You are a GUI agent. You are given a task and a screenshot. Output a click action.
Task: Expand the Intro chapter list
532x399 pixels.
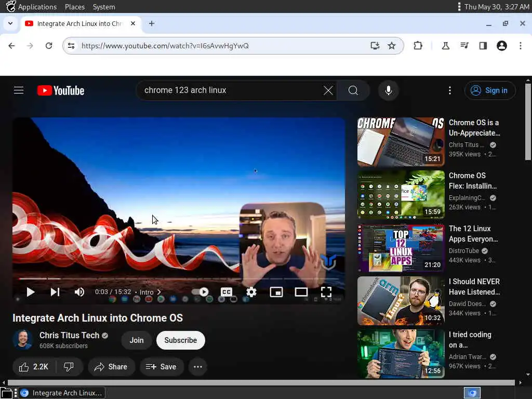coord(150,292)
